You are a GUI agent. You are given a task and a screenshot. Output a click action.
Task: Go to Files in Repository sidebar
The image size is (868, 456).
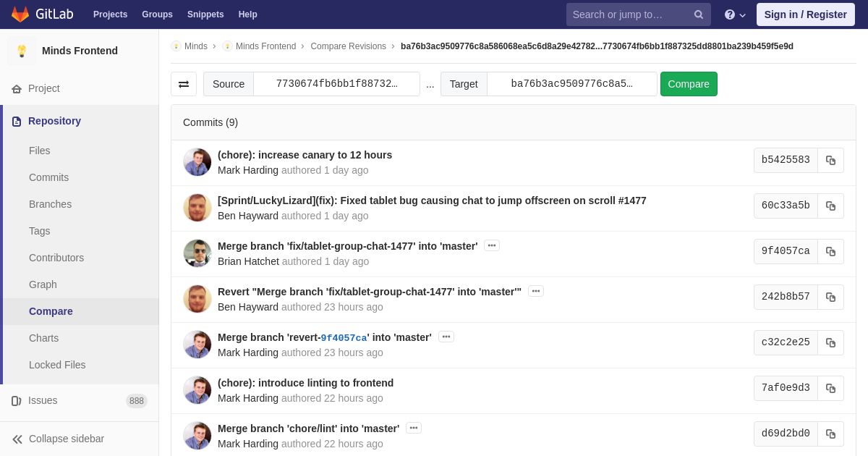(40, 151)
